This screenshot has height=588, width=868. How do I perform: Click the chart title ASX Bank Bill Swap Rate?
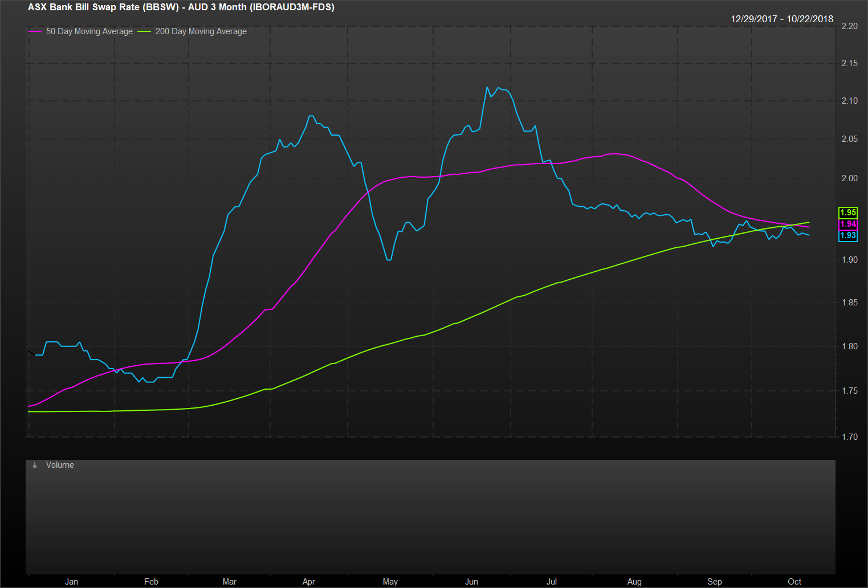pos(181,7)
